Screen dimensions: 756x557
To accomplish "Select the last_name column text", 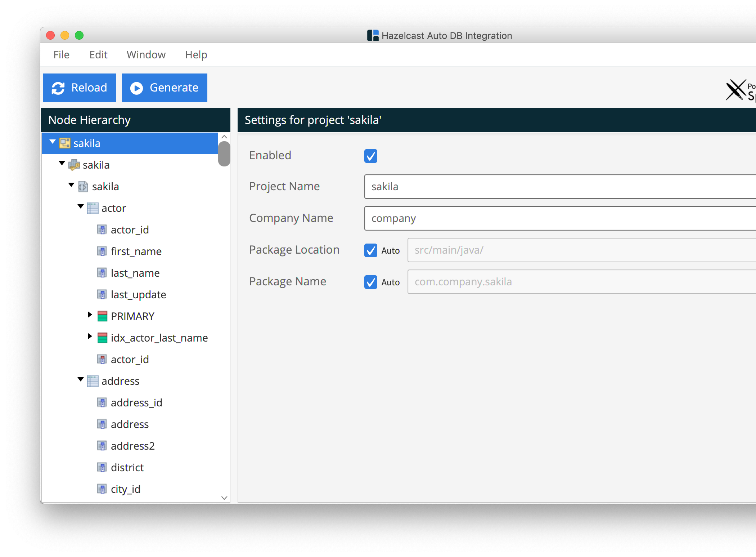I will pos(135,273).
